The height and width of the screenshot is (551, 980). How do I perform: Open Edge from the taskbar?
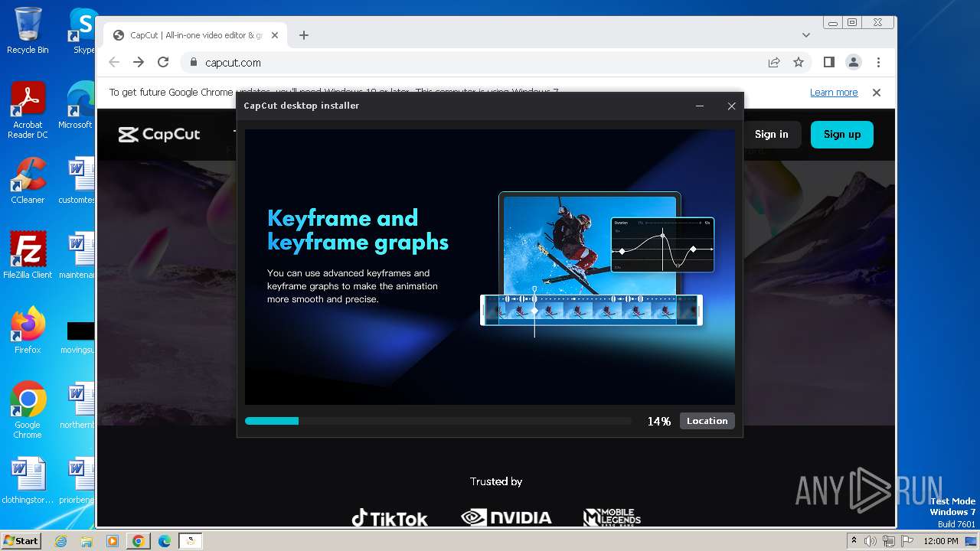click(165, 541)
